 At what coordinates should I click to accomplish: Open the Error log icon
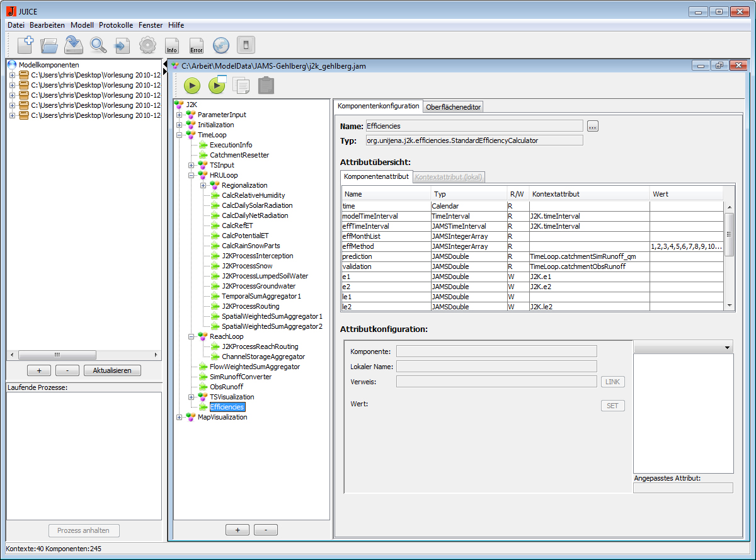(196, 45)
